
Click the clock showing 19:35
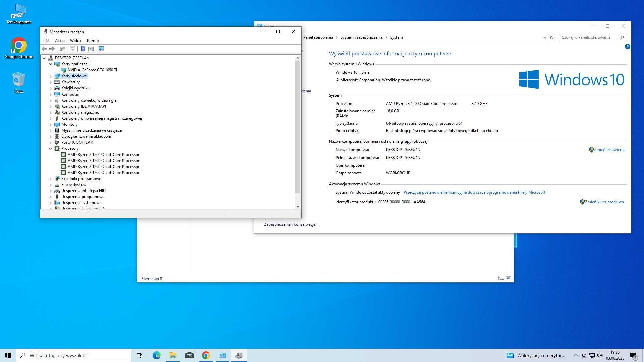(615, 352)
